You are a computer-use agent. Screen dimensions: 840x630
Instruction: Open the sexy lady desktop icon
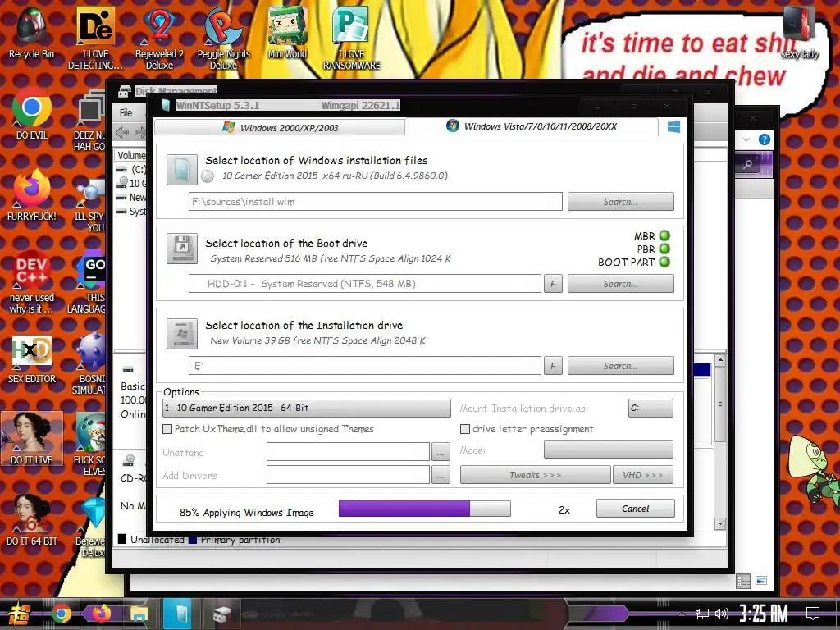[799, 33]
